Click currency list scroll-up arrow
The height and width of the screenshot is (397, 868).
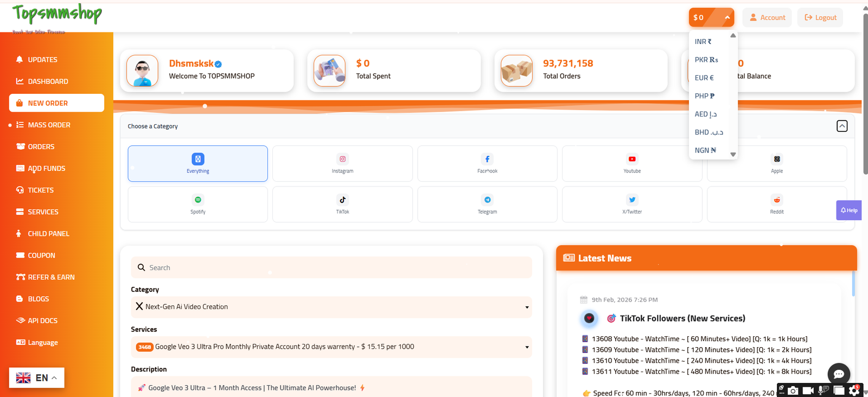pos(733,36)
